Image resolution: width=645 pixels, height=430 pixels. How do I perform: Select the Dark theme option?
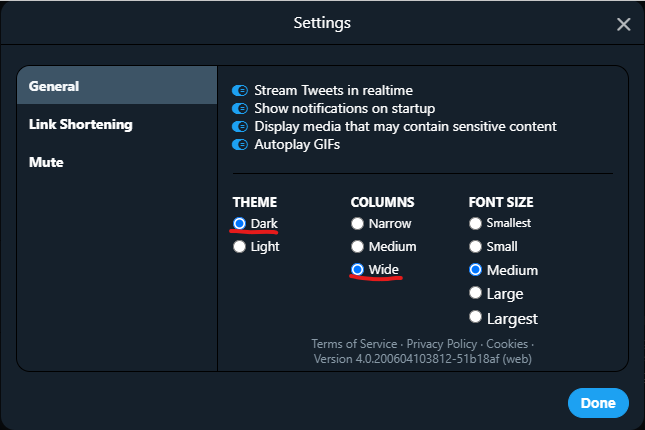tap(239, 223)
